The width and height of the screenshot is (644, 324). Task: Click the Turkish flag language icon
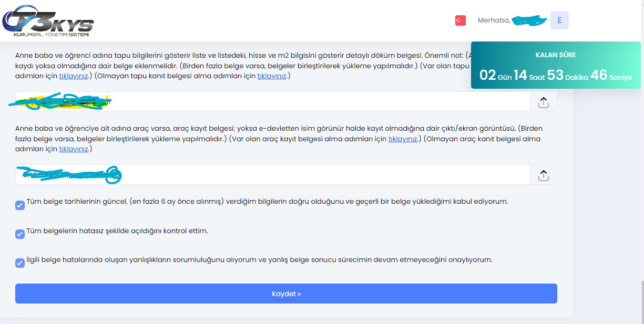coord(460,20)
